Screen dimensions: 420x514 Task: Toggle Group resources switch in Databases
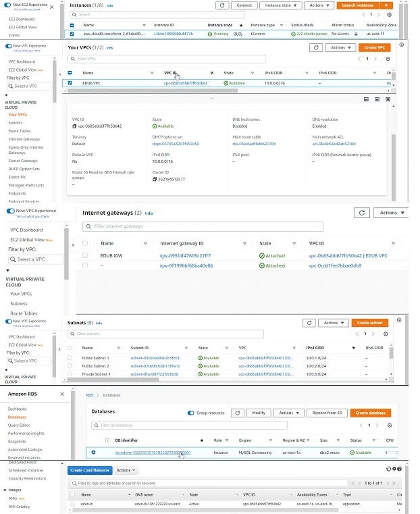pyautogui.click(x=190, y=413)
